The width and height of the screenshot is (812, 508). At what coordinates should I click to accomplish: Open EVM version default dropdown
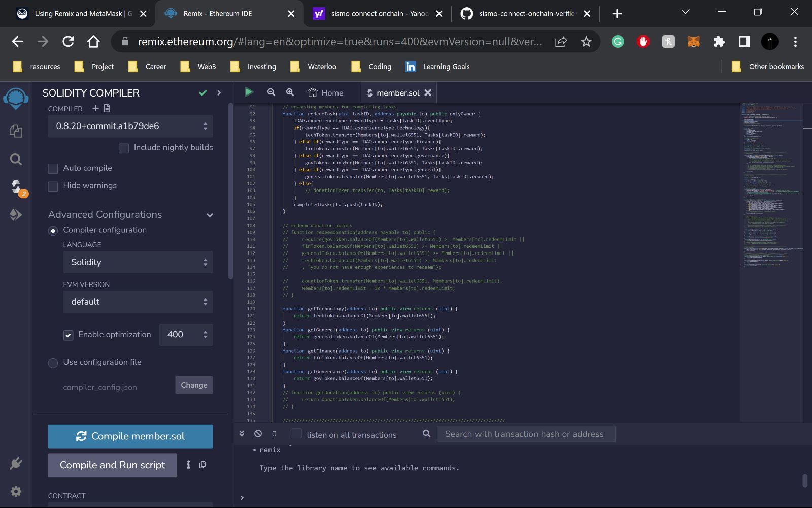138,302
